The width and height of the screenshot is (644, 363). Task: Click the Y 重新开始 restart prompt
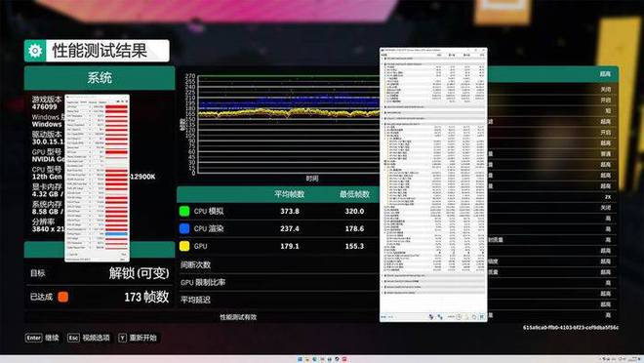138,338
